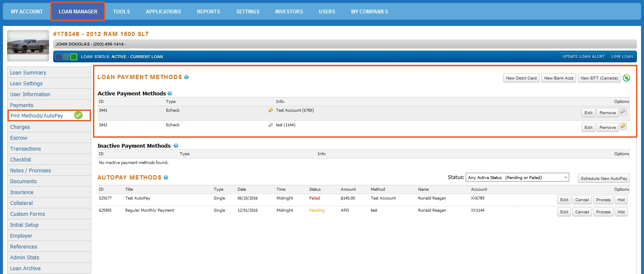Edit the Test AutoPay entry
Viewport: 644px width, 274px height.
(x=564, y=200)
